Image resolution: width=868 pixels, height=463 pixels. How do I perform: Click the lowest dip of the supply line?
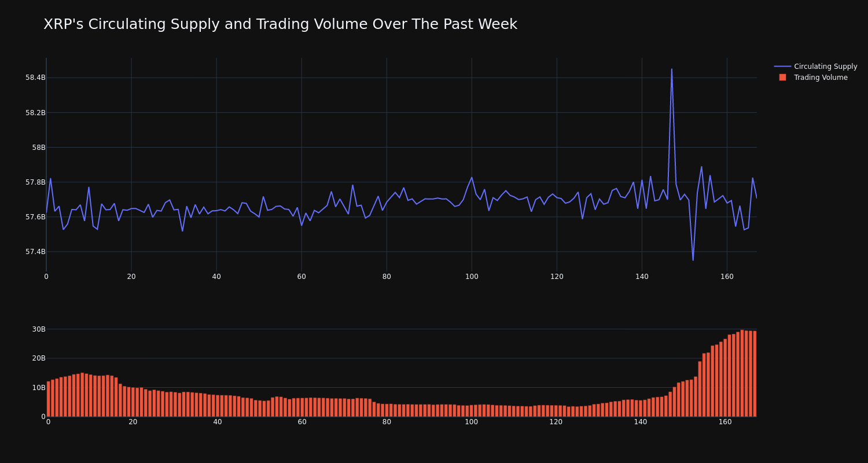click(693, 260)
